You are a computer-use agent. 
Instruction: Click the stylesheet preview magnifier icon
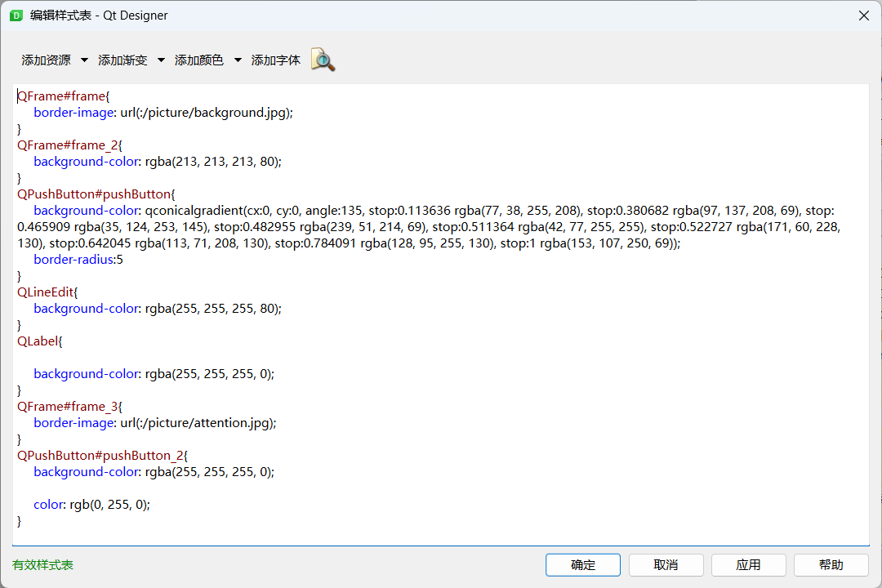point(322,60)
